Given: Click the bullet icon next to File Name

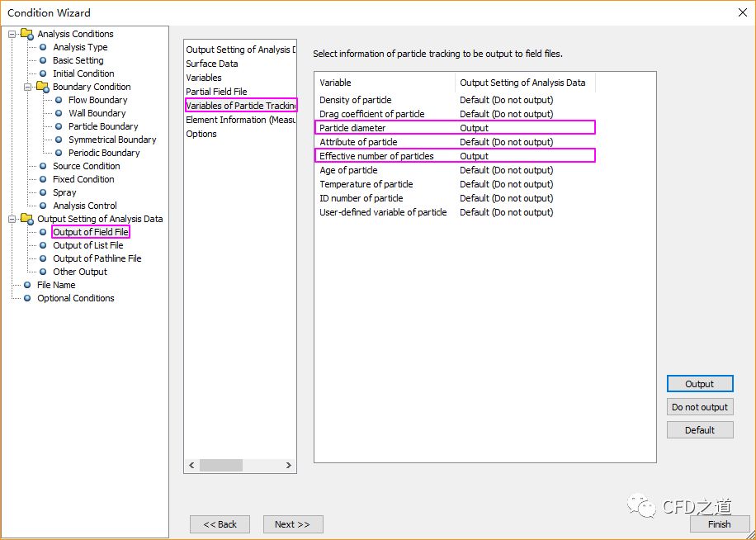Looking at the screenshot, I should [x=27, y=285].
